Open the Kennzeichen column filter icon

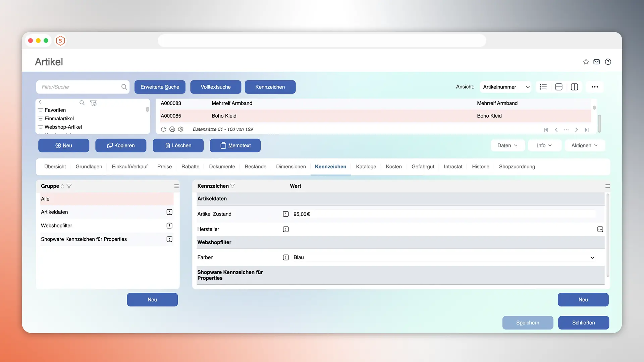pyautogui.click(x=233, y=186)
